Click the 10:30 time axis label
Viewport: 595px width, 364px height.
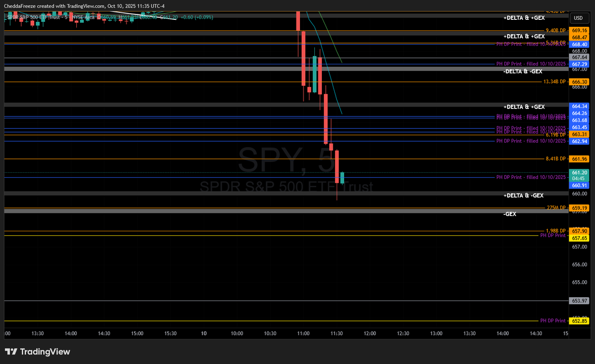point(270,334)
